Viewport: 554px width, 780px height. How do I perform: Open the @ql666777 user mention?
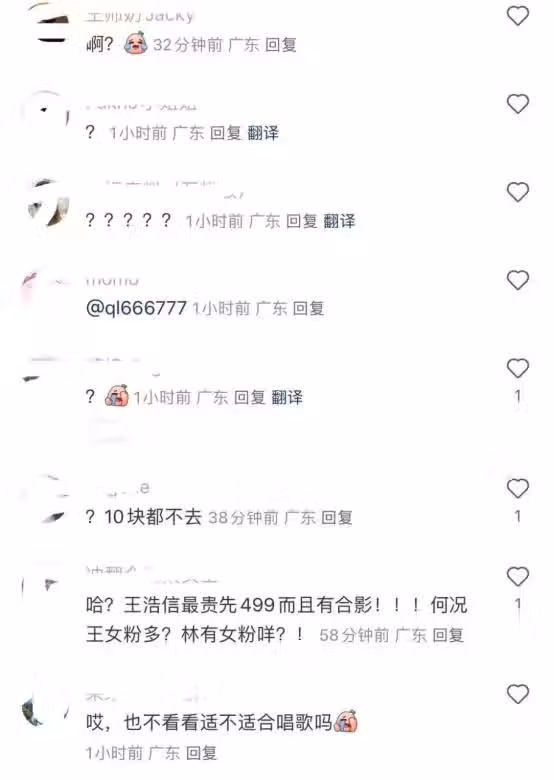[x=136, y=308]
